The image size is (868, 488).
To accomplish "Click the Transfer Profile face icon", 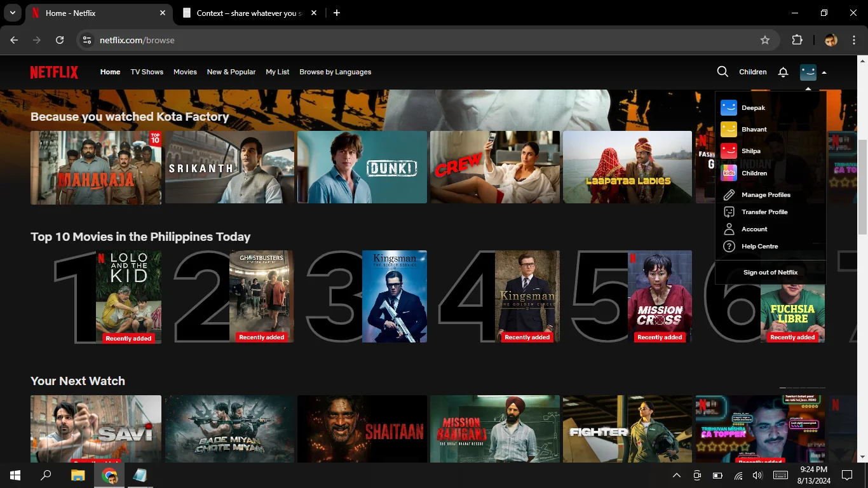I will (x=729, y=212).
